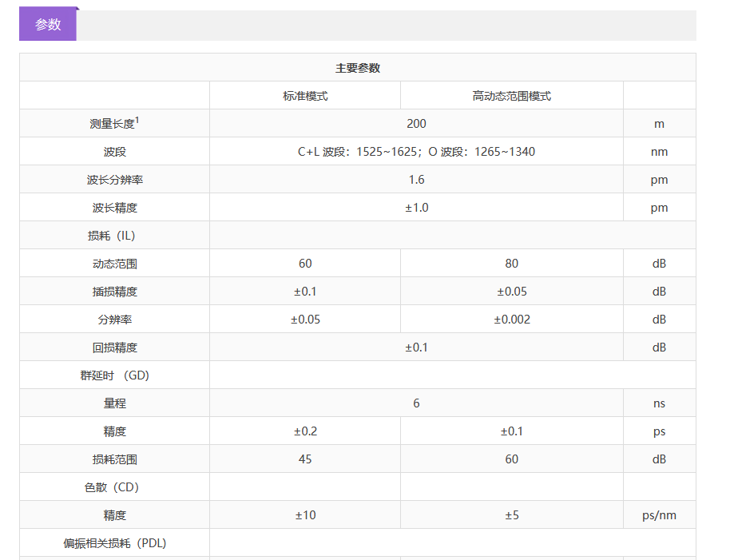Click the ps/nm unit cell

click(659, 515)
